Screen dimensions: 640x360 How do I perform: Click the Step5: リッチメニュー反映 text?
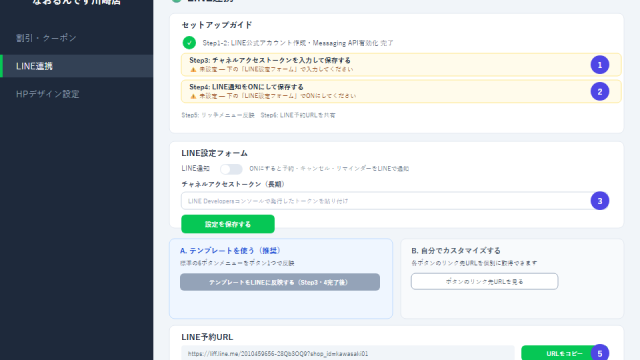point(218,116)
